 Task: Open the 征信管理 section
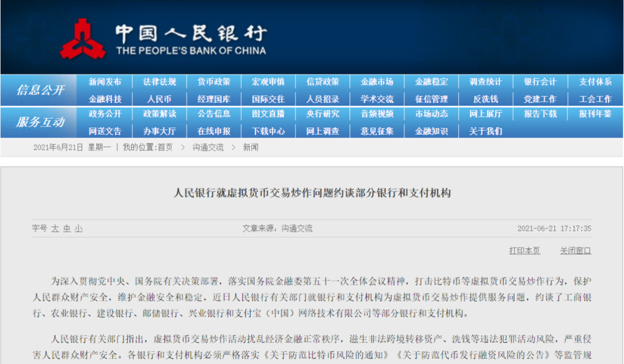coord(430,98)
